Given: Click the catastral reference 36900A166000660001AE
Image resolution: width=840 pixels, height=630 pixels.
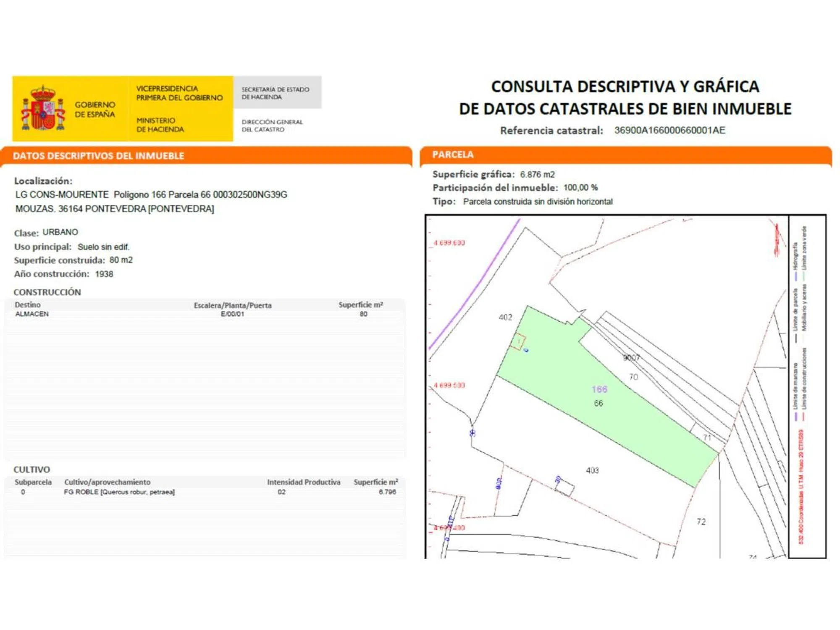Looking at the screenshot, I should (669, 130).
